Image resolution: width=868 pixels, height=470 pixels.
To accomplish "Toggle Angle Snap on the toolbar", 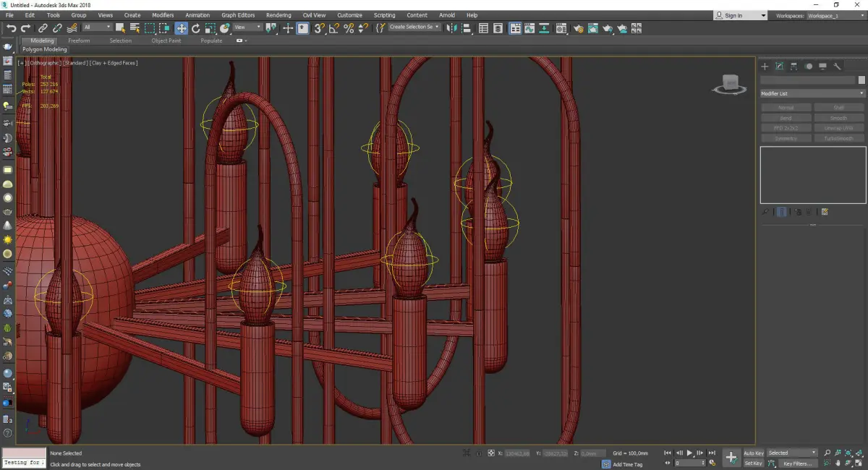I will [333, 28].
